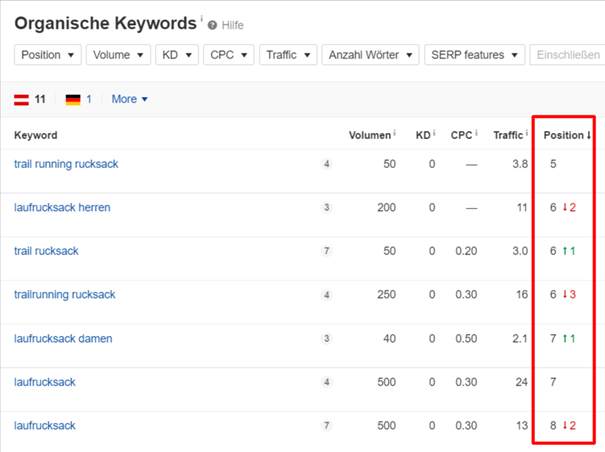Click traffic value 24 in laufrucksack row
Image resolution: width=605 pixels, height=452 pixels.
click(x=522, y=382)
